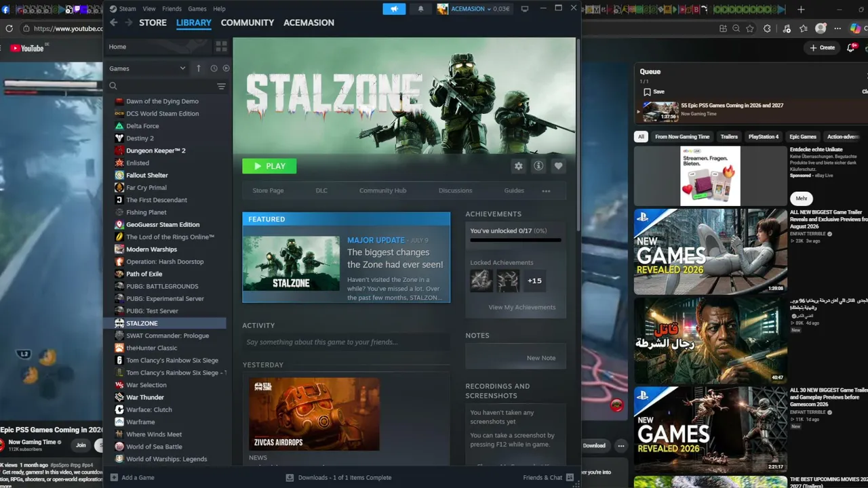Click the Fallout Shelter game icon
This screenshot has height=488, width=868.
point(119,176)
